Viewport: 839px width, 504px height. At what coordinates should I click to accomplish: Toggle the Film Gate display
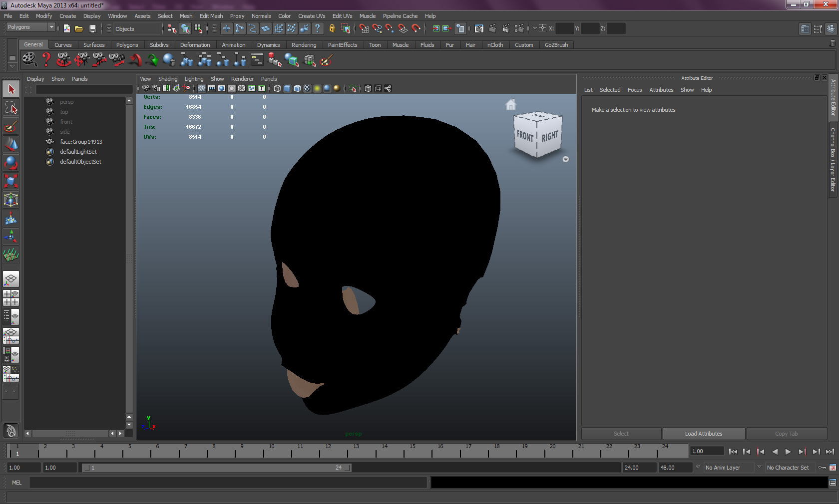pyautogui.click(x=212, y=88)
